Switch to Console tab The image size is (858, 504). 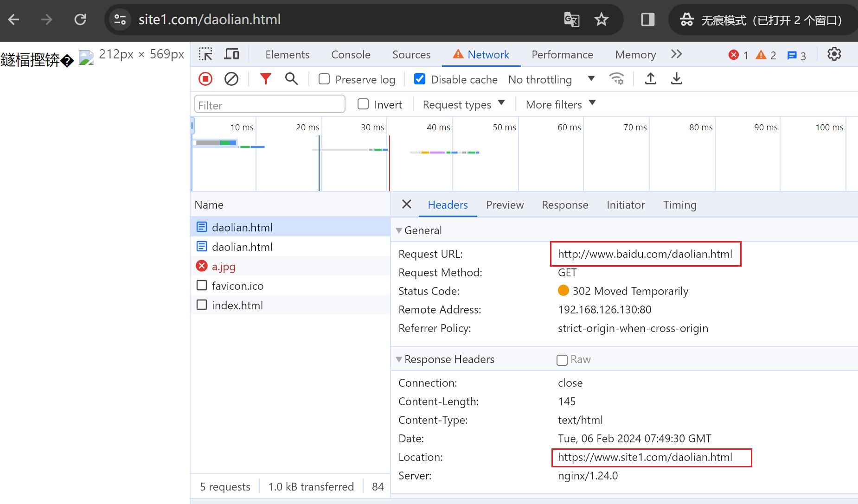click(351, 55)
